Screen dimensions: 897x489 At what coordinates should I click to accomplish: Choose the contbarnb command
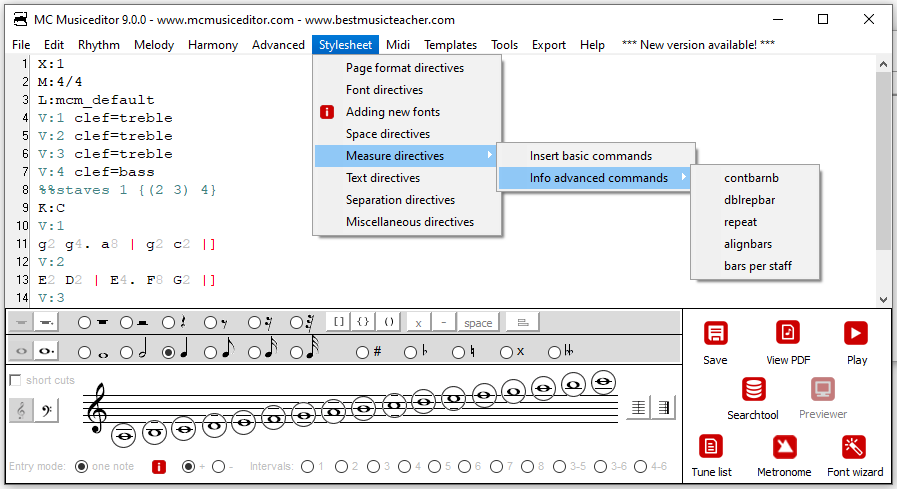tap(751, 178)
